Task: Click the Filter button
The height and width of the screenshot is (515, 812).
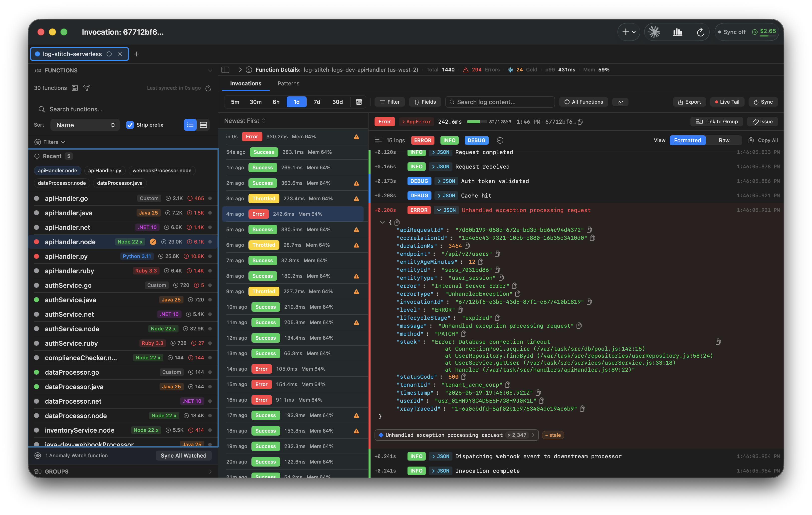Action: [390, 102]
